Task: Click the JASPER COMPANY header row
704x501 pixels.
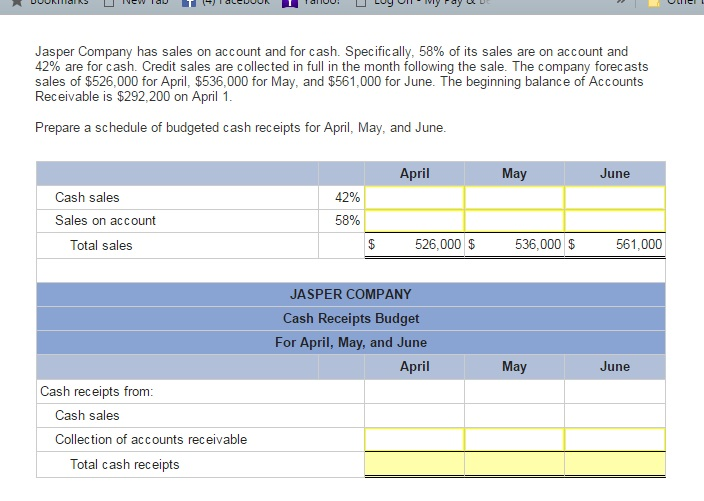Action: [x=351, y=294]
